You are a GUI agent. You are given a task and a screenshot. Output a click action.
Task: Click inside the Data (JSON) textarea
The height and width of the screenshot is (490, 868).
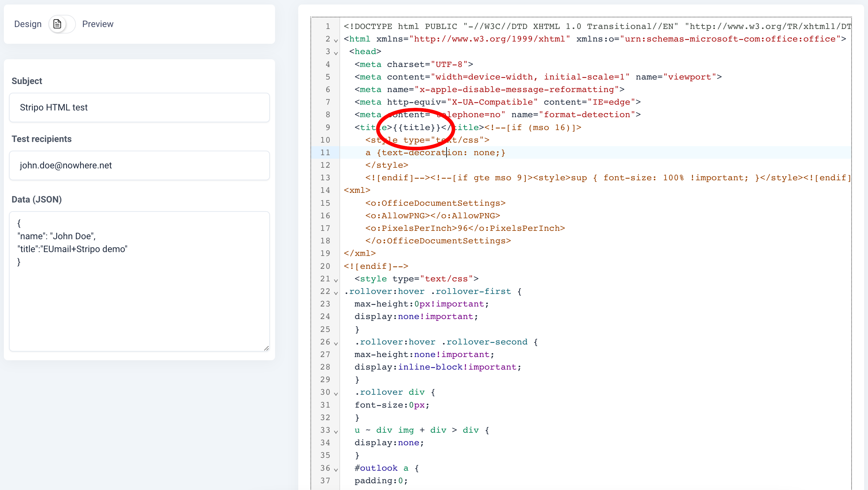(139, 281)
